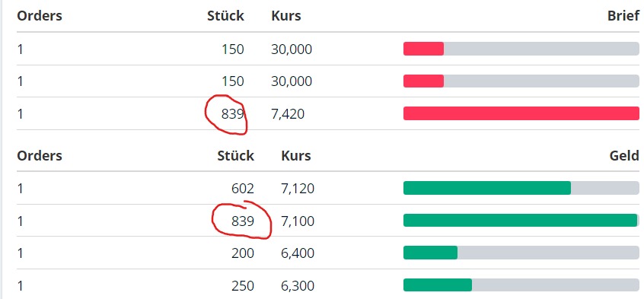Click the Stück header in Brief table
The height and width of the screenshot is (299, 644).
[x=225, y=16]
